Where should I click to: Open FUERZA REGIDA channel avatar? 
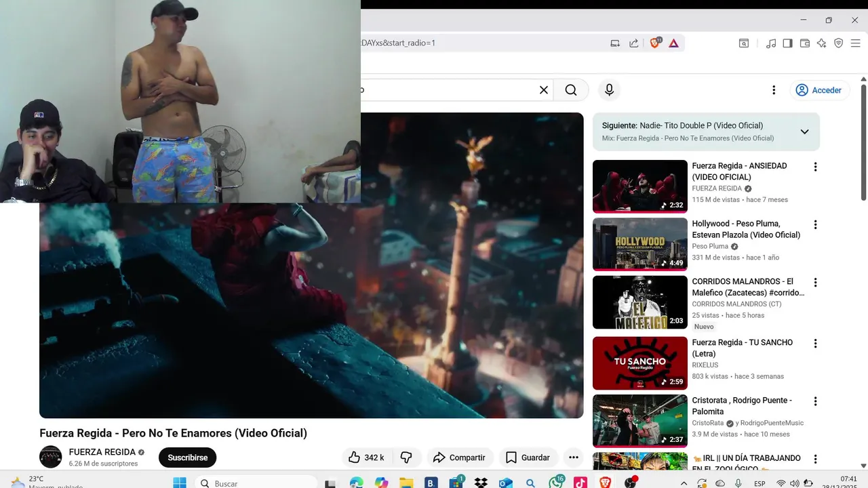pyautogui.click(x=51, y=457)
